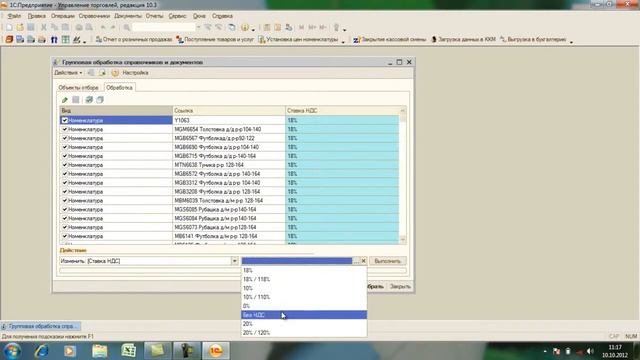Image resolution: width=640 pixels, height=360 pixels.
Task: Click the pencil edit icon above the table
Action: 64,100
